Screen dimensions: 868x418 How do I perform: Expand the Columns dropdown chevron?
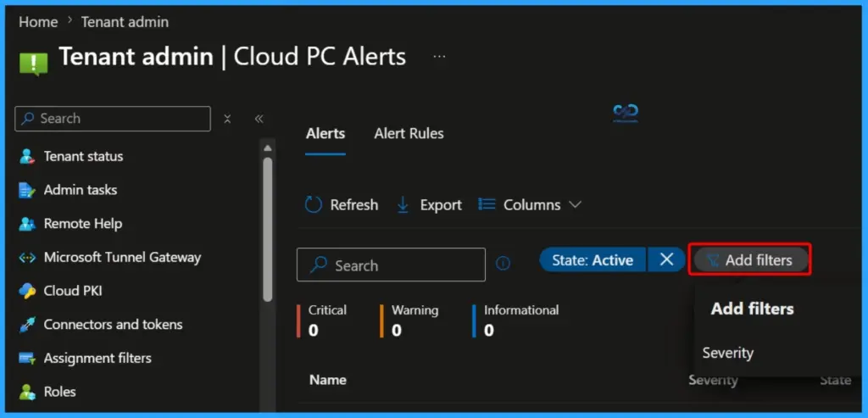(576, 205)
